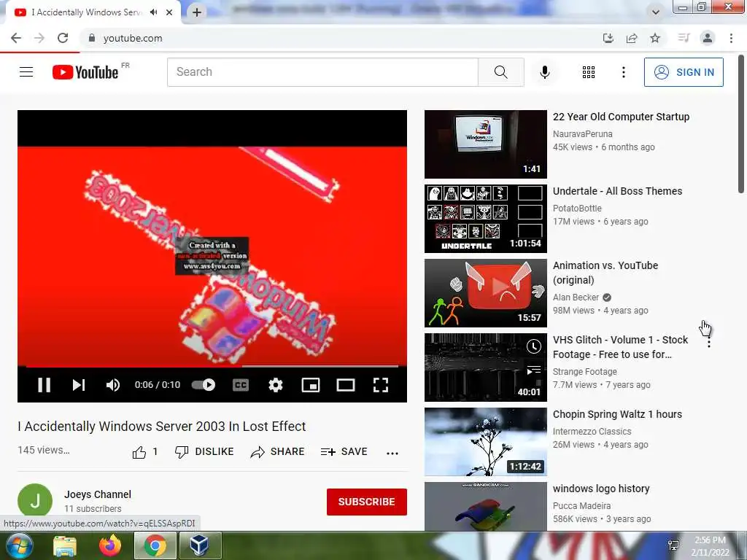This screenshot has height=560, width=747.
Task: Open the PotatoBottle channel name
Action: coord(577,208)
